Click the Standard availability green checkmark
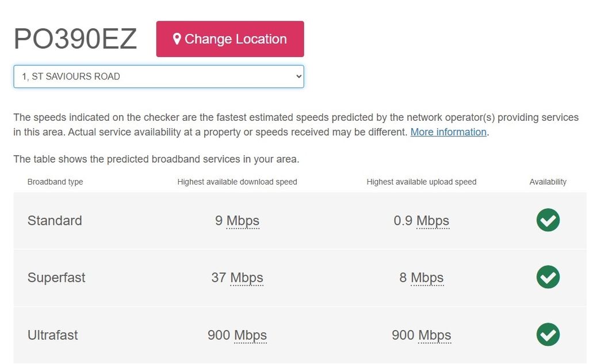The image size is (589, 364). pos(548,220)
